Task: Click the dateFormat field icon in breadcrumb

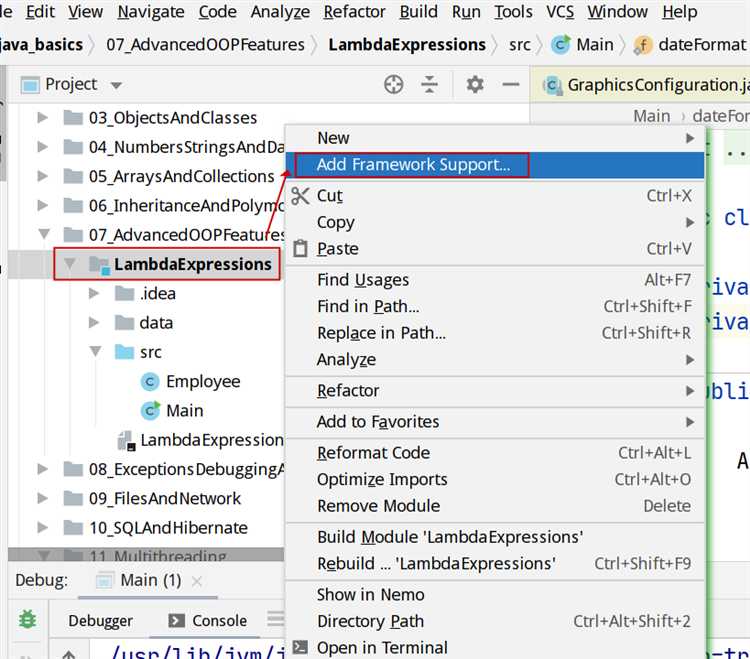Action: (642, 45)
